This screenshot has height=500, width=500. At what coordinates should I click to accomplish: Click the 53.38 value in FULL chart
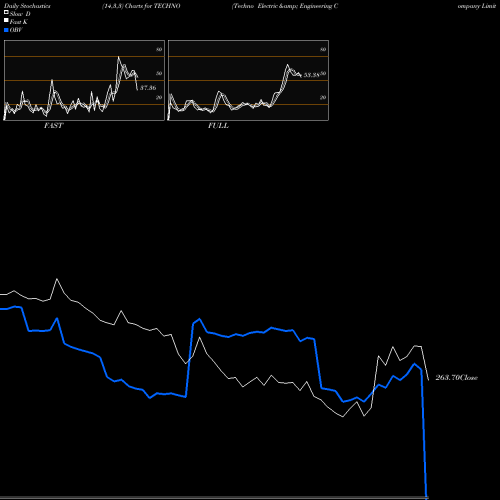pos(311,75)
